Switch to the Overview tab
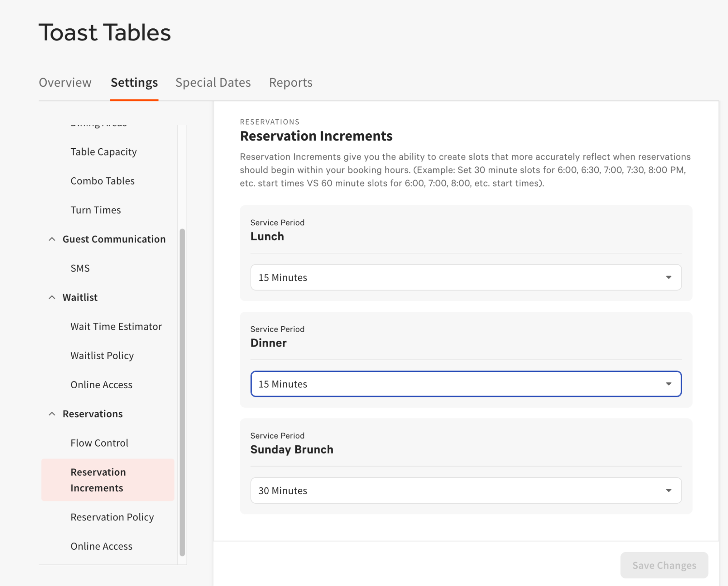The height and width of the screenshot is (586, 728). (x=65, y=82)
